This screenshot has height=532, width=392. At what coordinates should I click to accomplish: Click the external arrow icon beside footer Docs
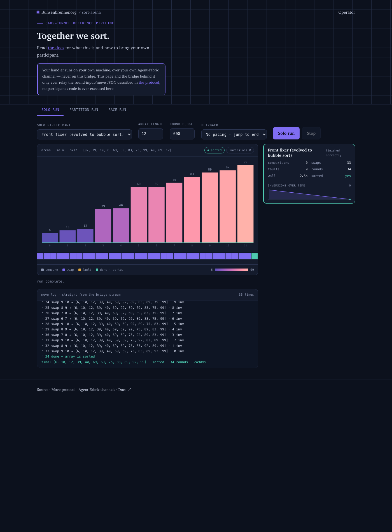[129, 390]
